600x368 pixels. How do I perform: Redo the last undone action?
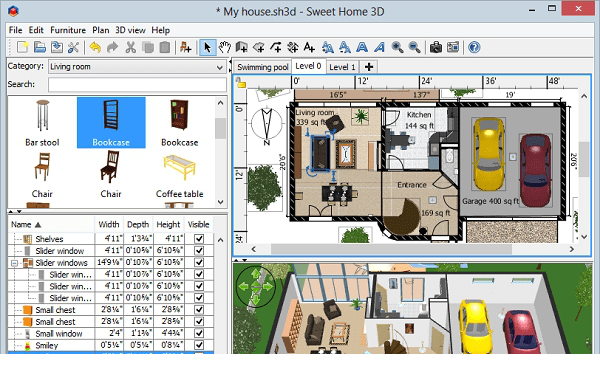click(112, 47)
